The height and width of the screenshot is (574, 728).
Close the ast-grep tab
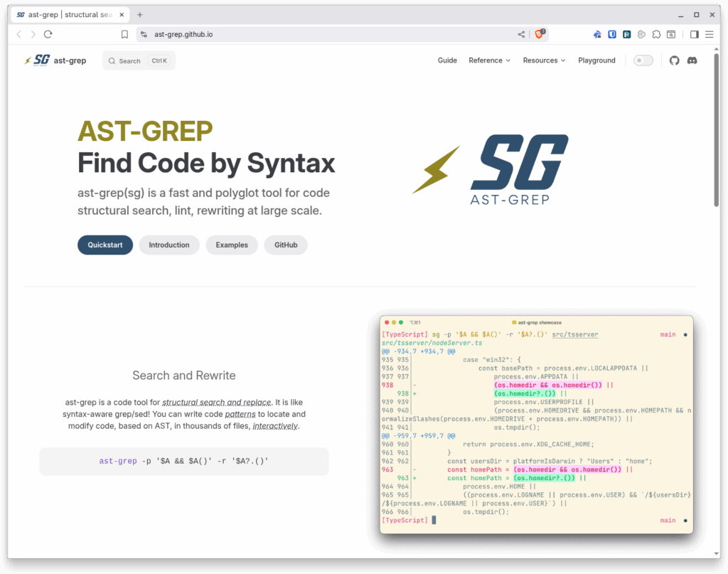[122, 15]
